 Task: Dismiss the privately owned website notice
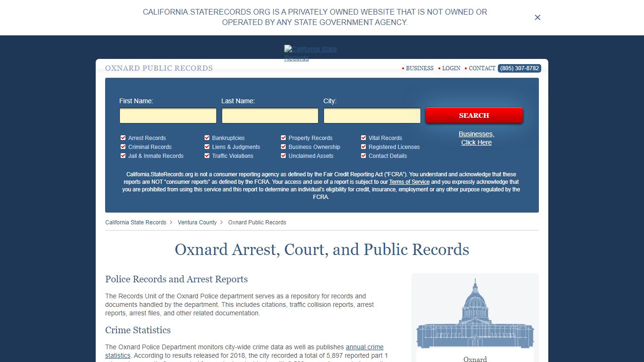point(537,17)
